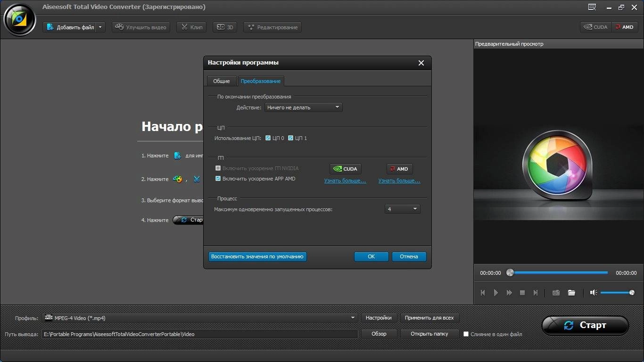Image resolution: width=644 pixels, height=362 pixels.
Task: Close the Настройки программы dialog
Action: pos(421,63)
